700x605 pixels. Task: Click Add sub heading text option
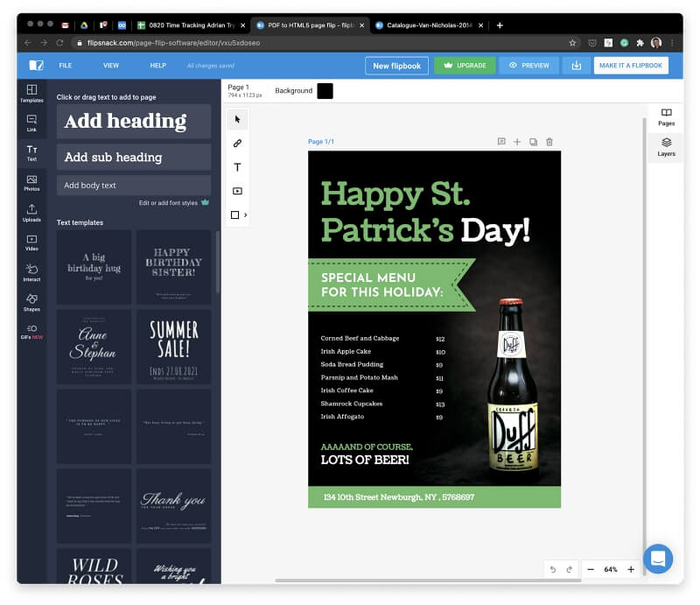(134, 157)
